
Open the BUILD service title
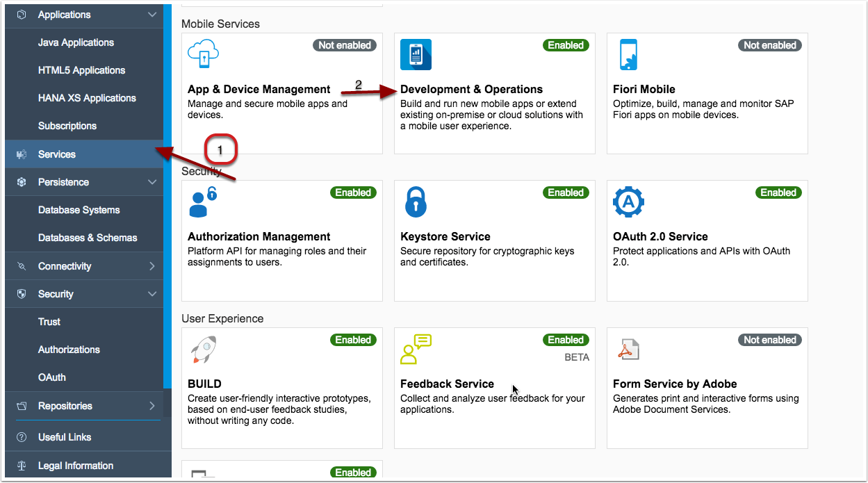(x=205, y=384)
